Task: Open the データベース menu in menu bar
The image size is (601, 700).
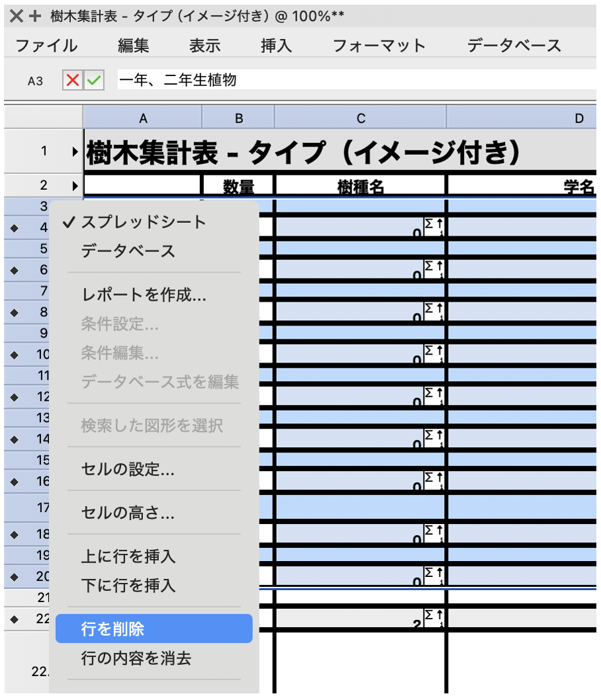Action: point(514,46)
